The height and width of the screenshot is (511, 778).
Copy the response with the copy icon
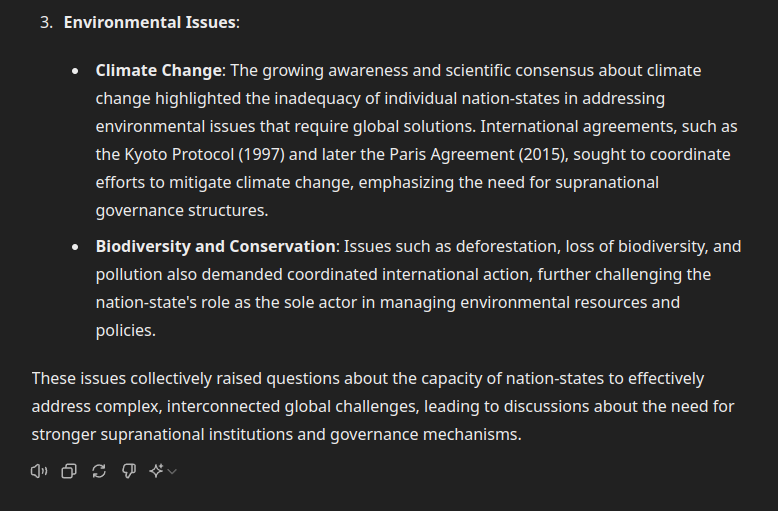tap(69, 471)
